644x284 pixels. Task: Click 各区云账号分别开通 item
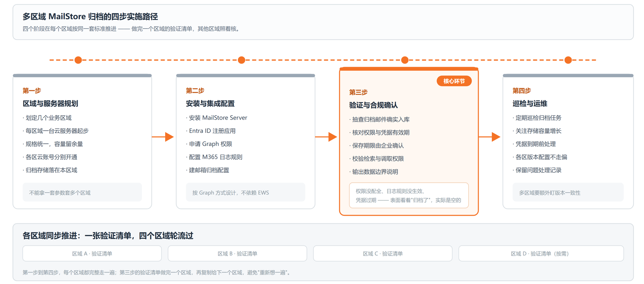tap(50, 157)
